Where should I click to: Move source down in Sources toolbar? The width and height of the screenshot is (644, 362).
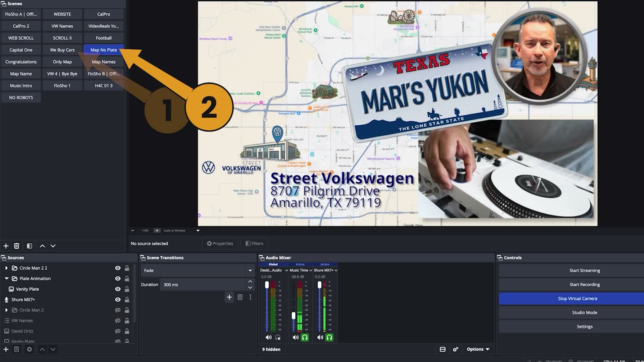53,349
